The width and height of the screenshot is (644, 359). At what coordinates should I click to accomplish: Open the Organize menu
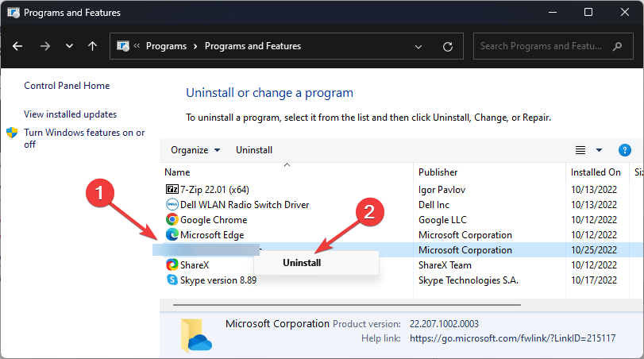tap(195, 150)
